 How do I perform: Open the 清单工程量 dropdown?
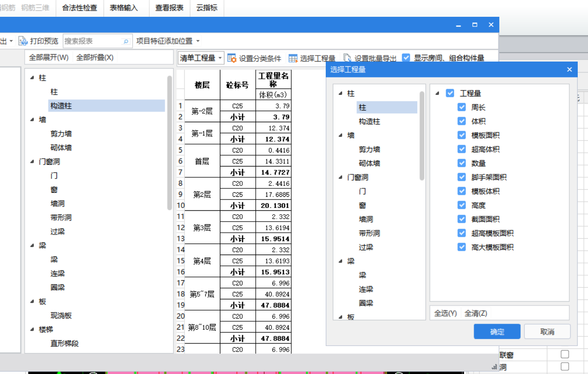point(201,58)
